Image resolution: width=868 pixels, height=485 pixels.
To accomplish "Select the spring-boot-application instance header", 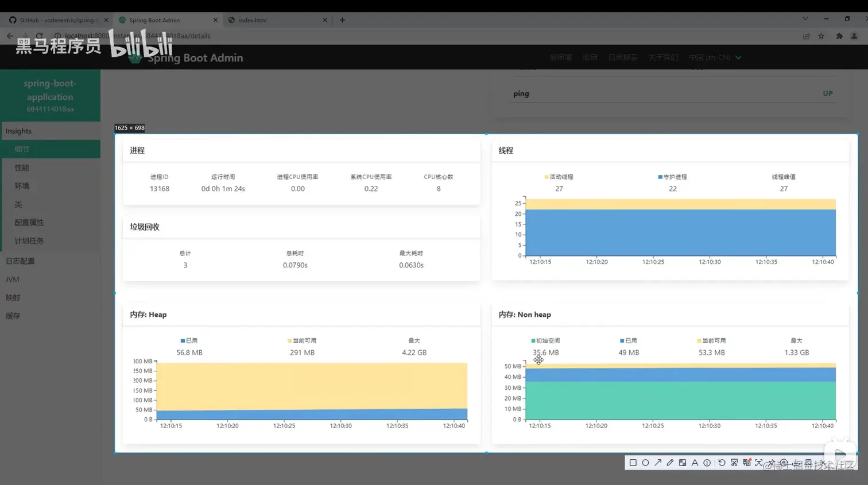I will (x=50, y=95).
